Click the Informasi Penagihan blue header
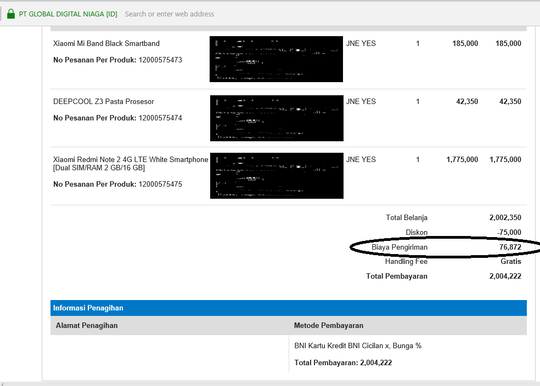Image resolution: width=540 pixels, height=386 pixels. click(x=288, y=308)
